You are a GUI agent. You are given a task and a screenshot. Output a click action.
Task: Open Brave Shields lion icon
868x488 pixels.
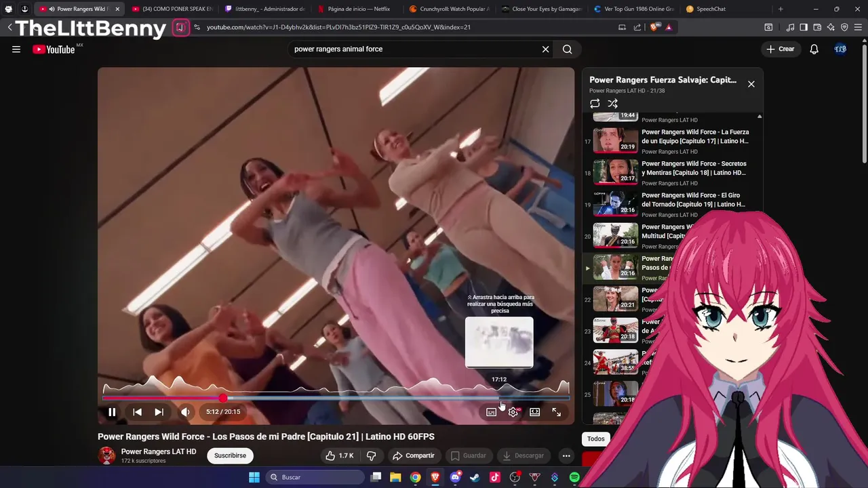tap(654, 27)
